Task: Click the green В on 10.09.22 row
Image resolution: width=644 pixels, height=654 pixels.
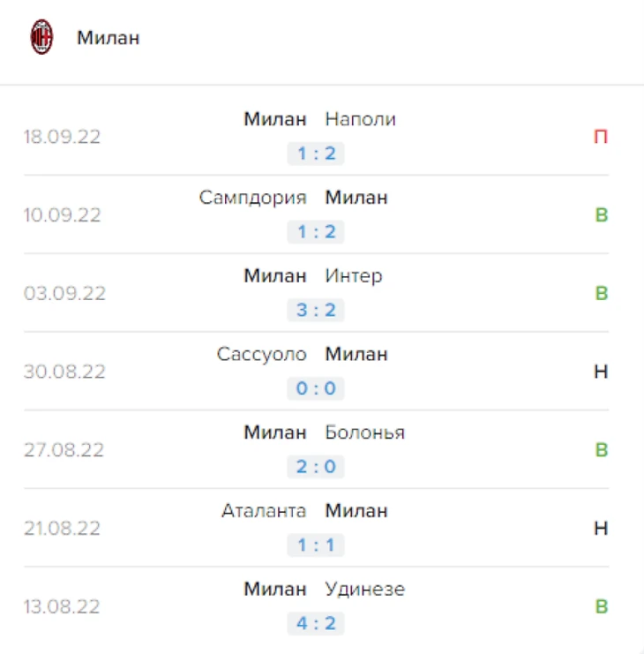Action: pos(601,215)
